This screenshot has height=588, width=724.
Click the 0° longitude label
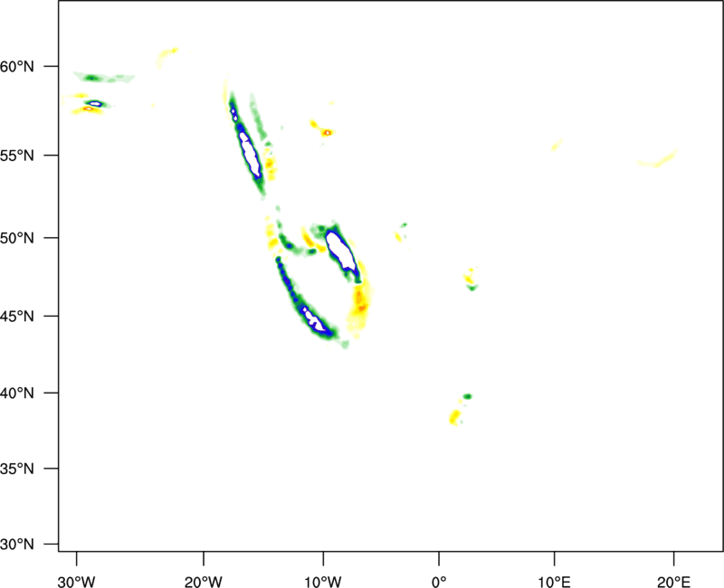coord(439,582)
